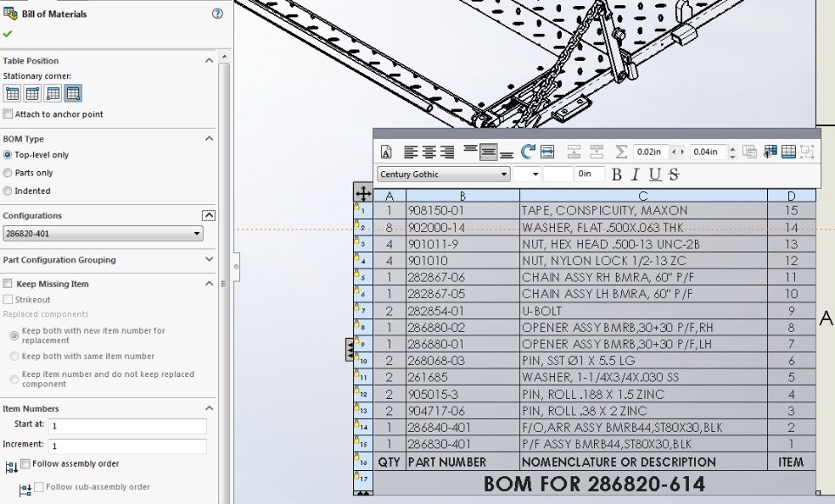
Task: Select the Indented BOM type
Action: (x=8, y=190)
